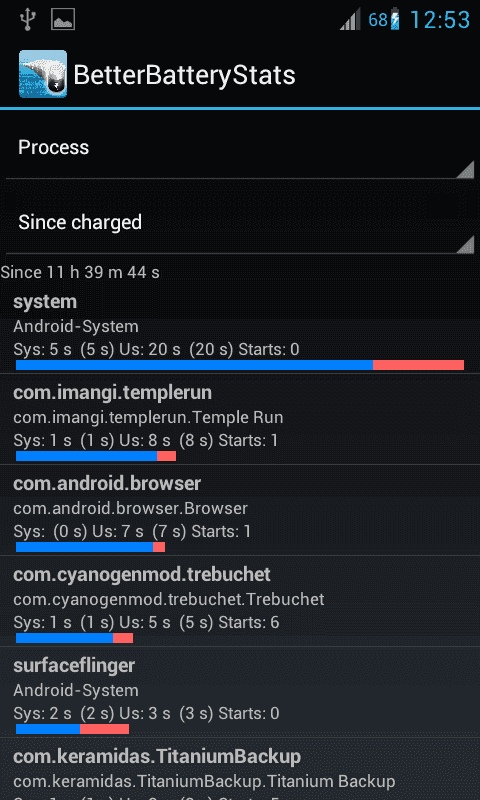Tap the charging battery icon
Image resolution: width=480 pixels, height=800 pixels.
[x=395, y=19]
